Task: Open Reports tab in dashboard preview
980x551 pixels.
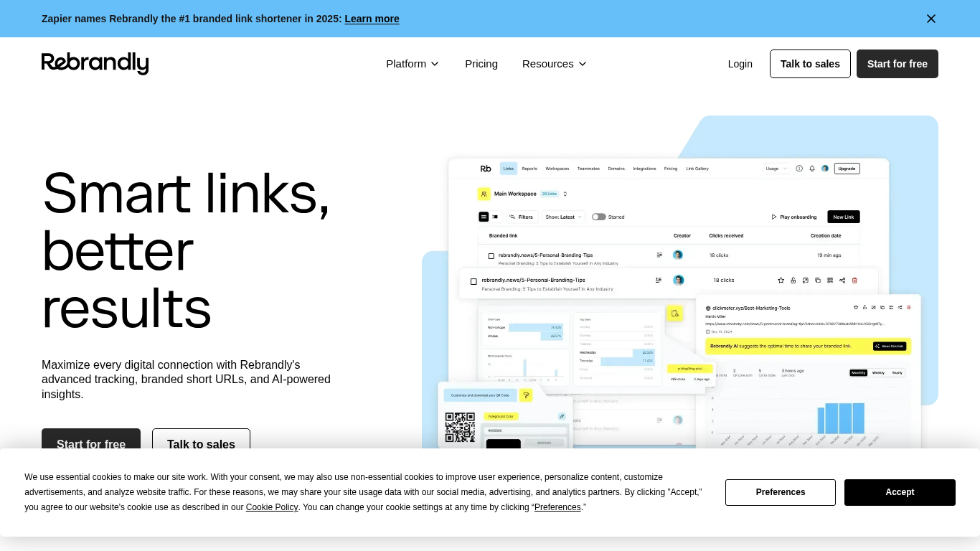Action: coord(529,169)
